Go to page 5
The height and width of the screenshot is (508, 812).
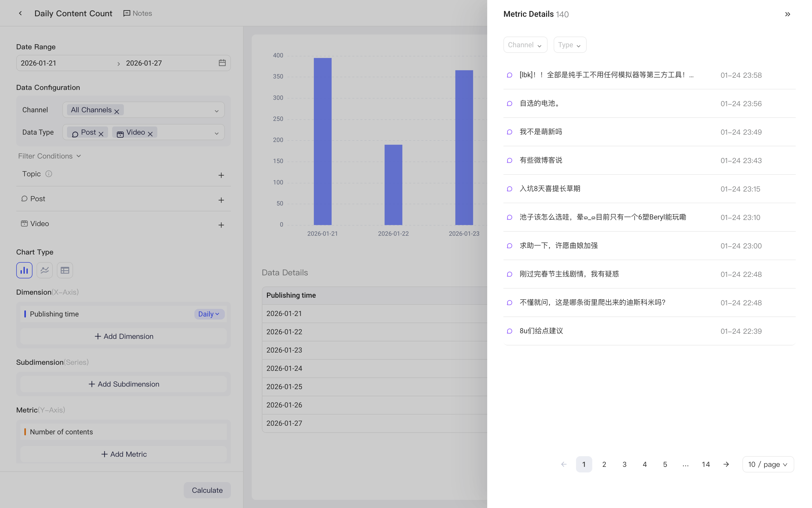pyautogui.click(x=665, y=464)
